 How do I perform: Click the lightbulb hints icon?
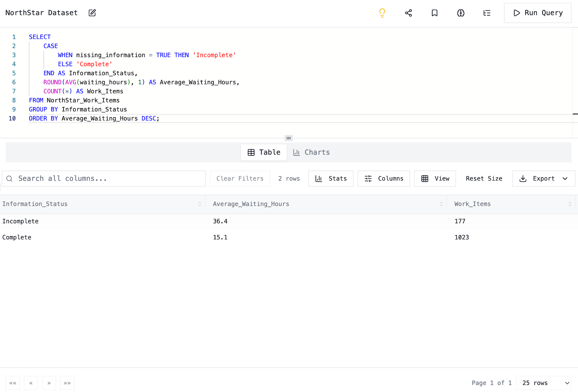click(x=382, y=13)
